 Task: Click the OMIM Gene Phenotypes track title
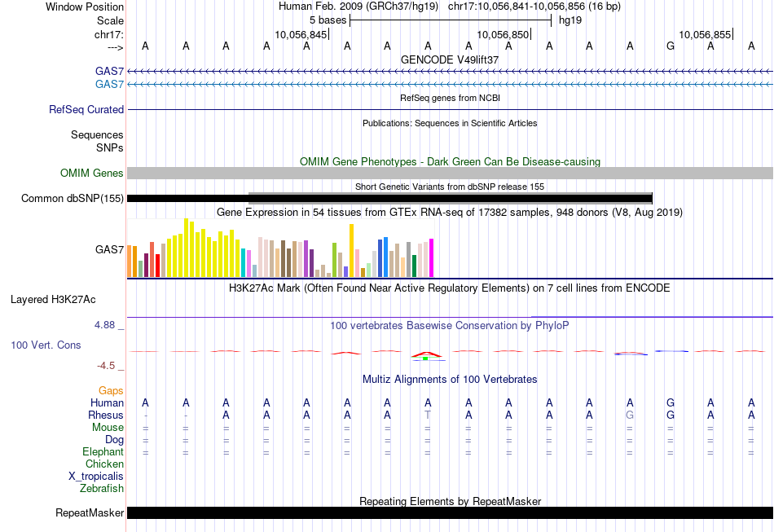[x=450, y=161]
